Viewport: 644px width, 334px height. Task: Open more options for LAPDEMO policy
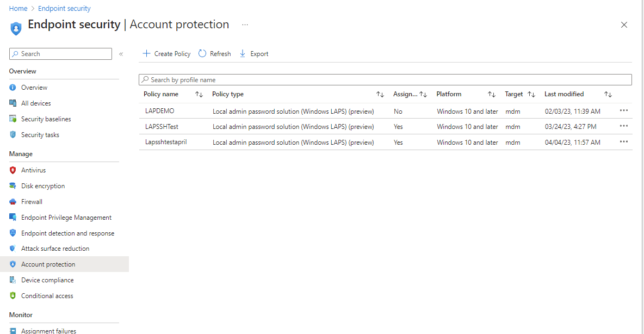point(623,110)
